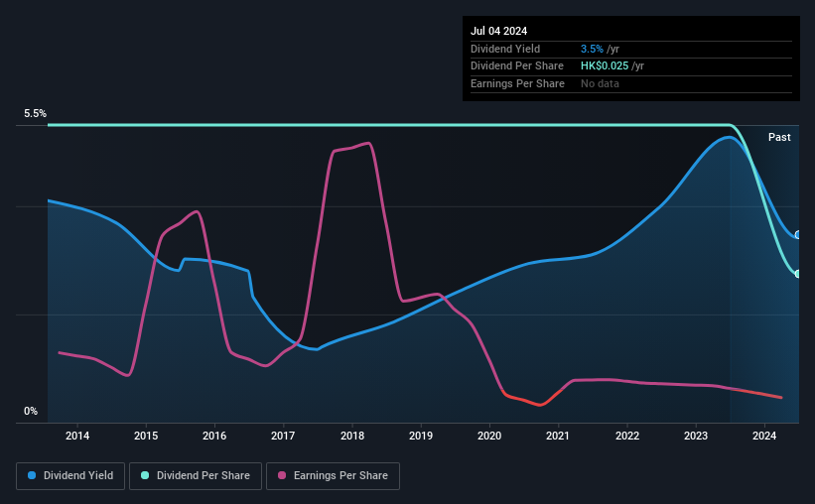Toggle the Dividend Yield legend series

click(x=70, y=476)
